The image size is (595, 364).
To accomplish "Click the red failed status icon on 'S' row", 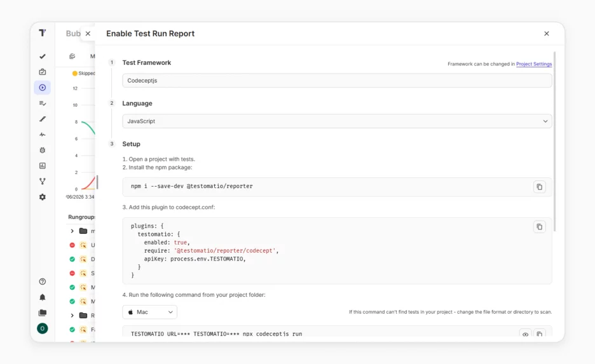I will point(72,273).
